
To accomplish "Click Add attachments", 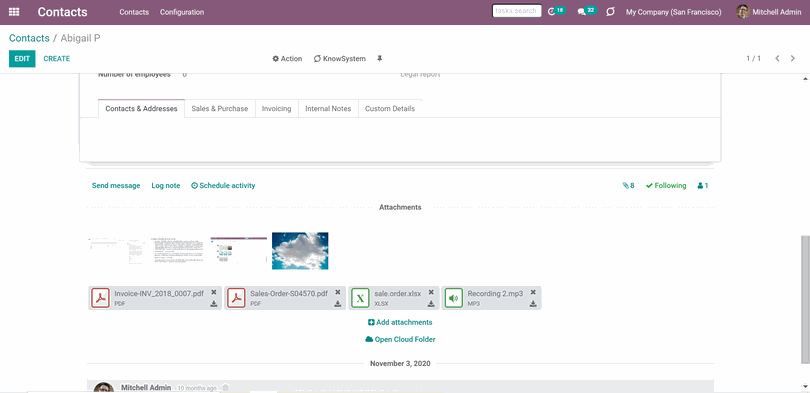I will point(400,322).
